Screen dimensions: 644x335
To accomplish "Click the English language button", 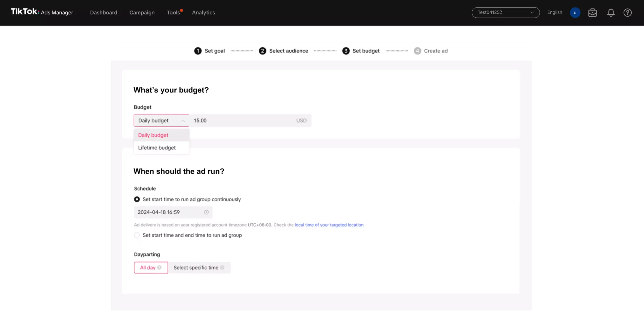I will tap(554, 12).
